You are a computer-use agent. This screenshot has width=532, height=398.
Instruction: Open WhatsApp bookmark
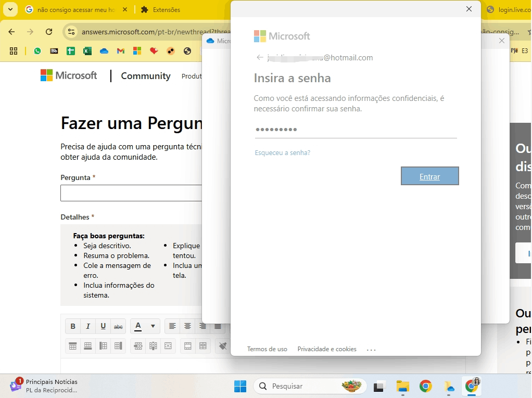(x=37, y=51)
